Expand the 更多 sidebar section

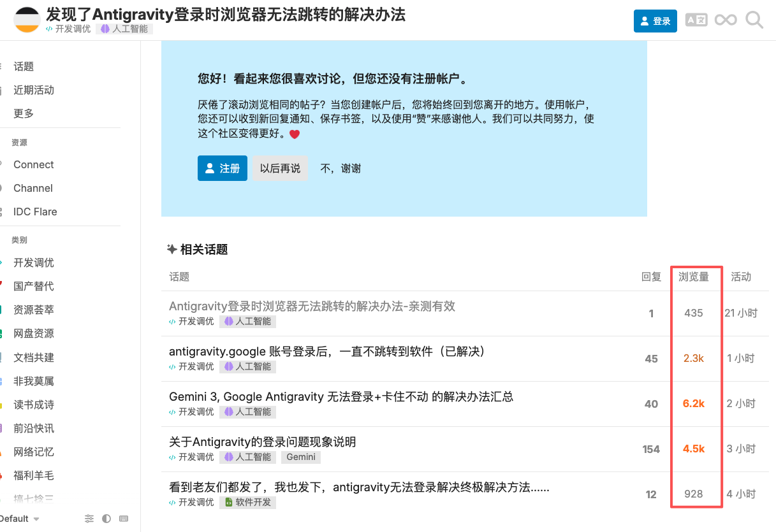[22, 113]
